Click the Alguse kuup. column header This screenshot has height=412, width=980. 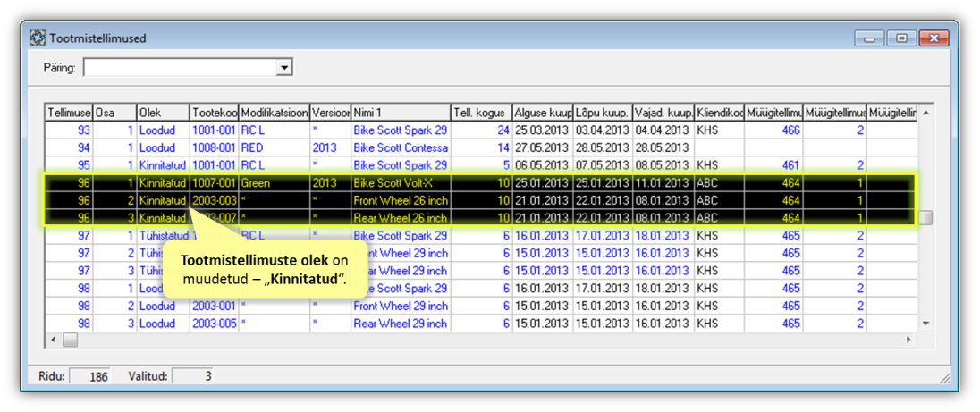coord(542,113)
